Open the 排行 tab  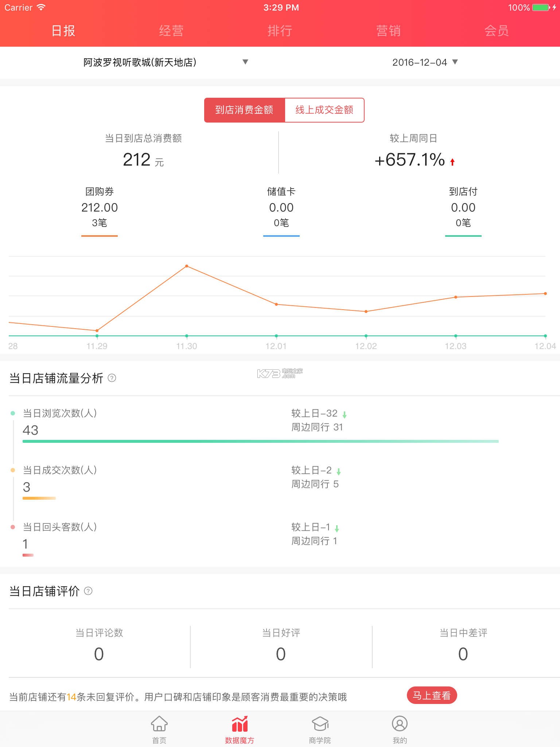(x=280, y=31)
